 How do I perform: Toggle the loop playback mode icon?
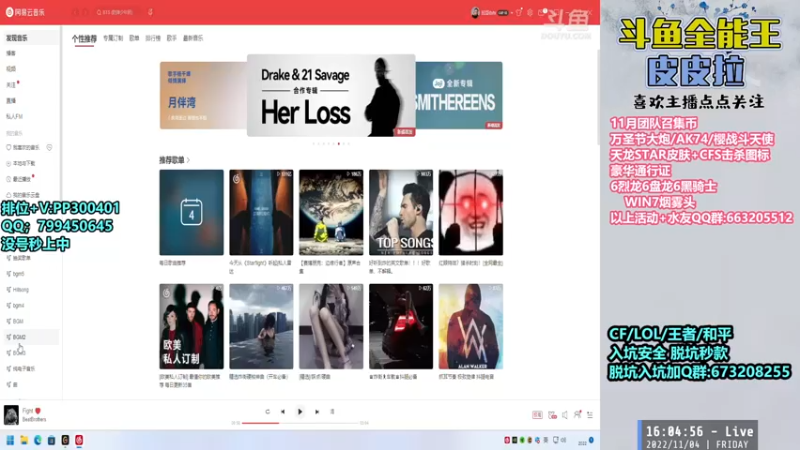pos(267,412)
